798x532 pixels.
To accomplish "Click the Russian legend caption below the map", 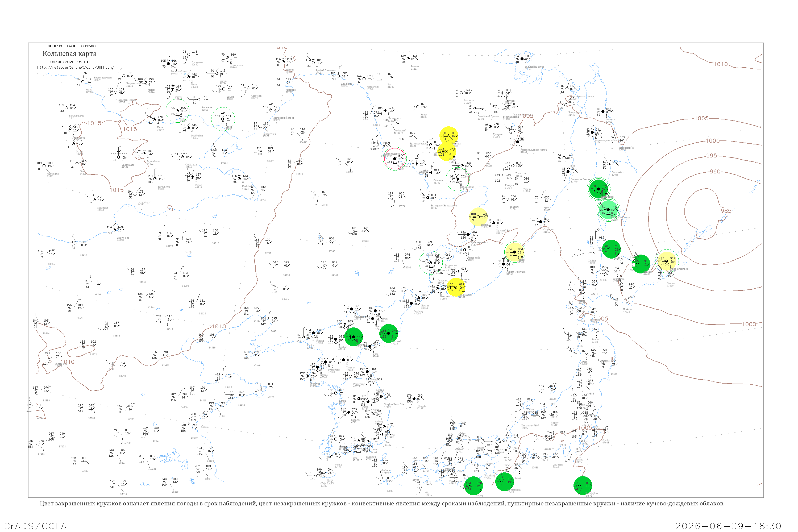I will point(382,504).
